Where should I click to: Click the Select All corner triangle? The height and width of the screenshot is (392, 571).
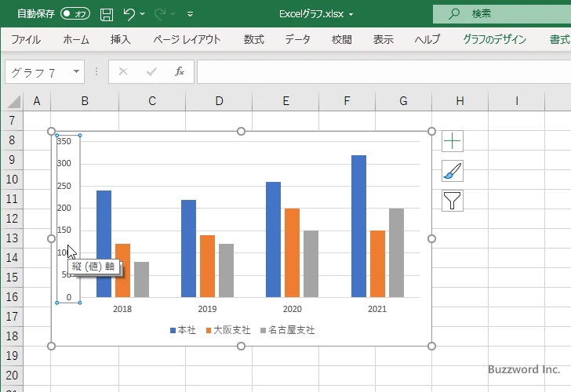pyautogui.click(x=14, y=102)
